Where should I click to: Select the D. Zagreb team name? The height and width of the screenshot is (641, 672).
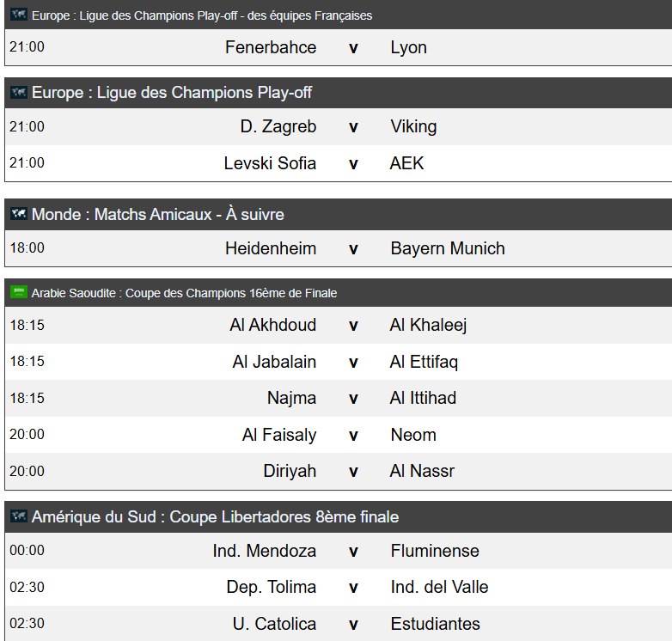tap(278, 127)
